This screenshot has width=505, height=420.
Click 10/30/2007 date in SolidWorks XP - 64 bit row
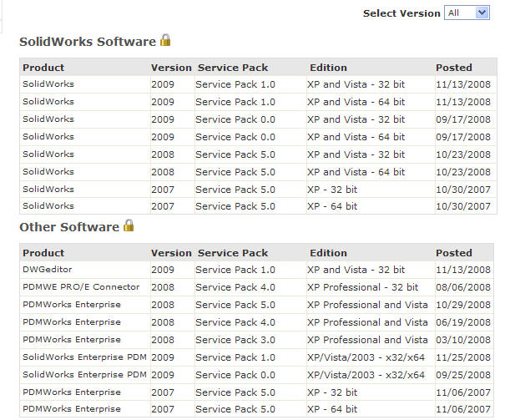pos(463,206)
